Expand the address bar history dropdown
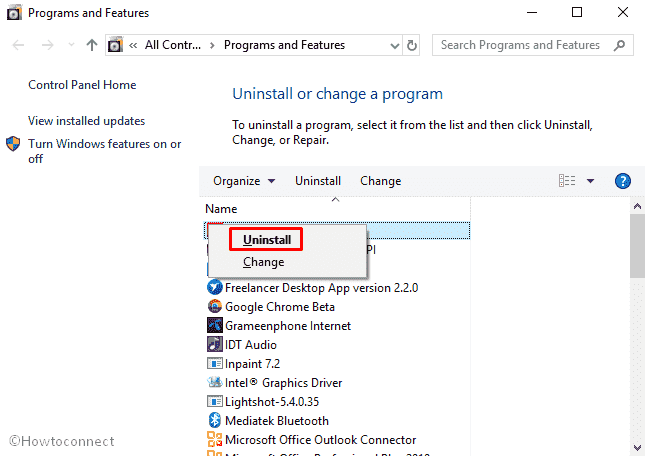This screenshot has width=645, height=456. 394,45
